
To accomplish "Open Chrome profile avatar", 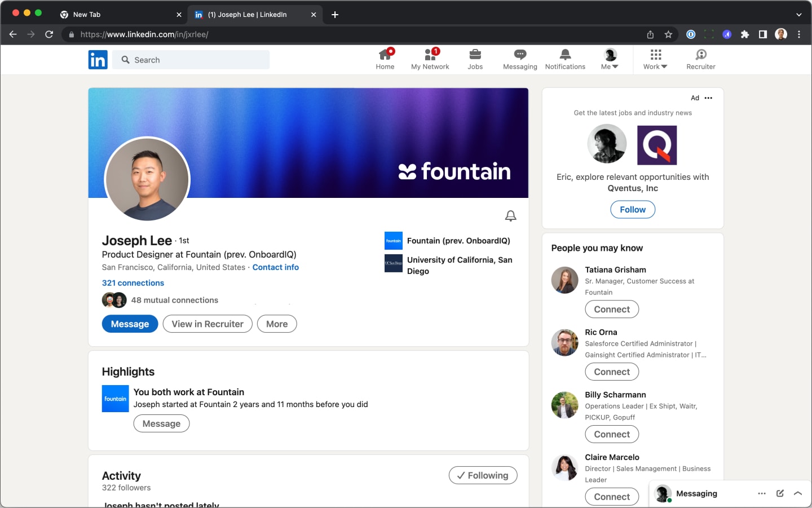I will click(x=781, y=34).
